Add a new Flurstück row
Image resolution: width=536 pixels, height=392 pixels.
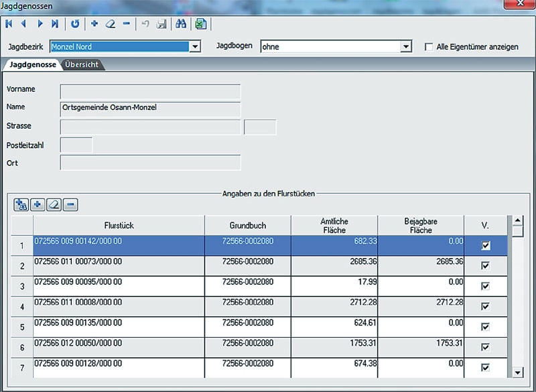pyautogui.click(x=38, y=205)
